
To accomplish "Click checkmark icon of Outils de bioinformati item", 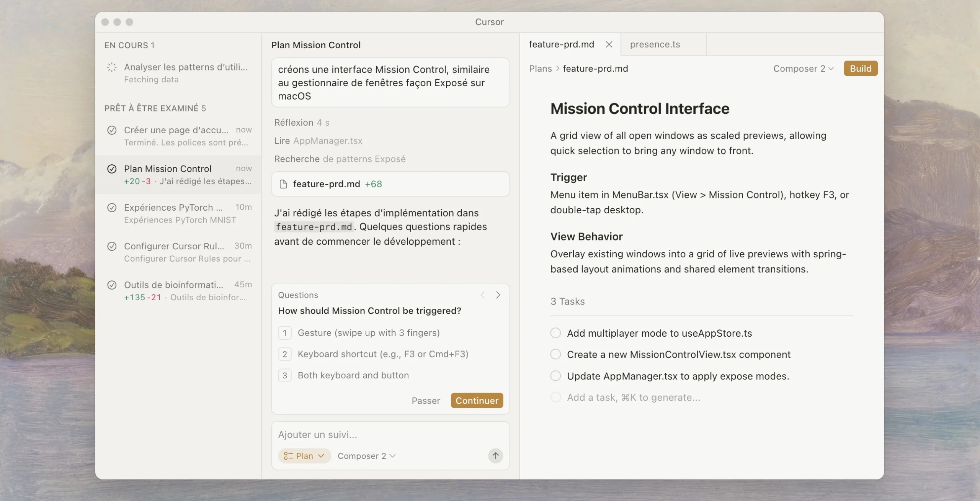I will 112,285.
